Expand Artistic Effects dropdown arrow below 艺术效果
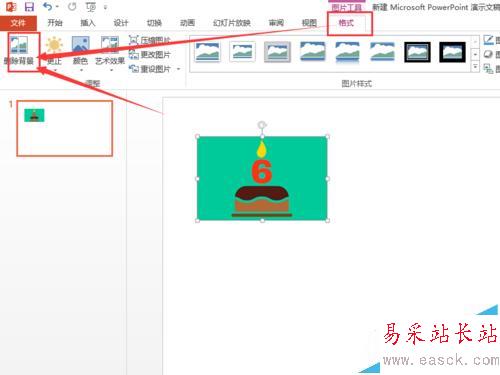 point(111,70)
